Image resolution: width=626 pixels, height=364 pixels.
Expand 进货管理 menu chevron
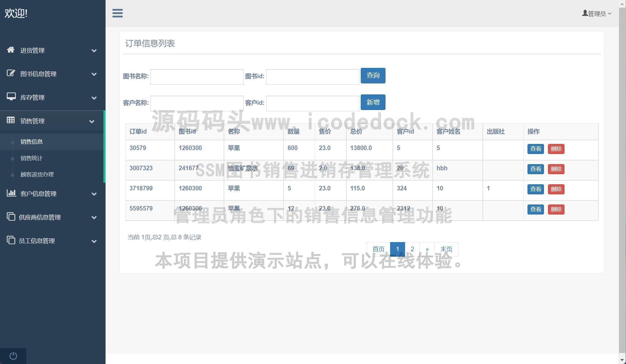(x=94, y=51)
